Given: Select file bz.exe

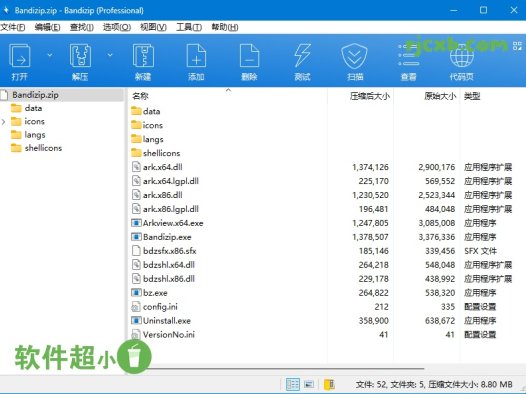Looking at the screenshot, I should 155,293.
